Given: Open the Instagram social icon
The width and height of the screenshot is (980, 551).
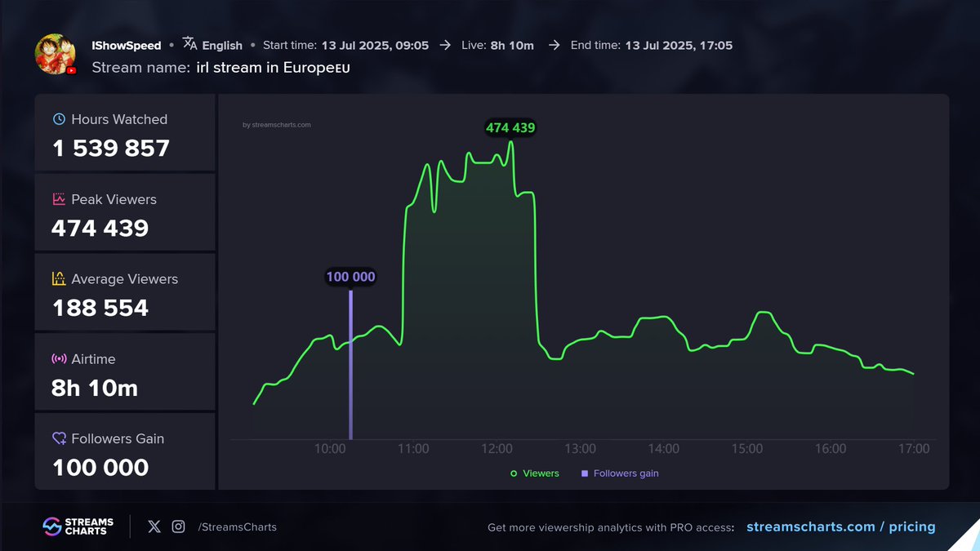Looking at the screenshot, I should [x=178, y=527].
